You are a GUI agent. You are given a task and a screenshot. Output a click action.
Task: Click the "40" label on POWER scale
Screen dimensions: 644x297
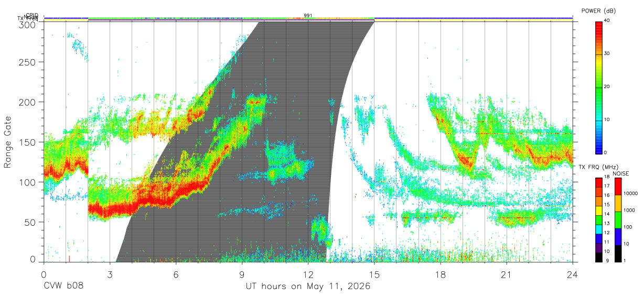pos(607,21)
